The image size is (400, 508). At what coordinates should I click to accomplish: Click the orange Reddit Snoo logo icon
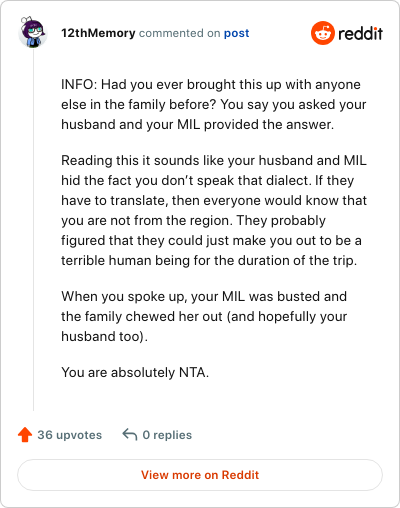pos(323,33)
